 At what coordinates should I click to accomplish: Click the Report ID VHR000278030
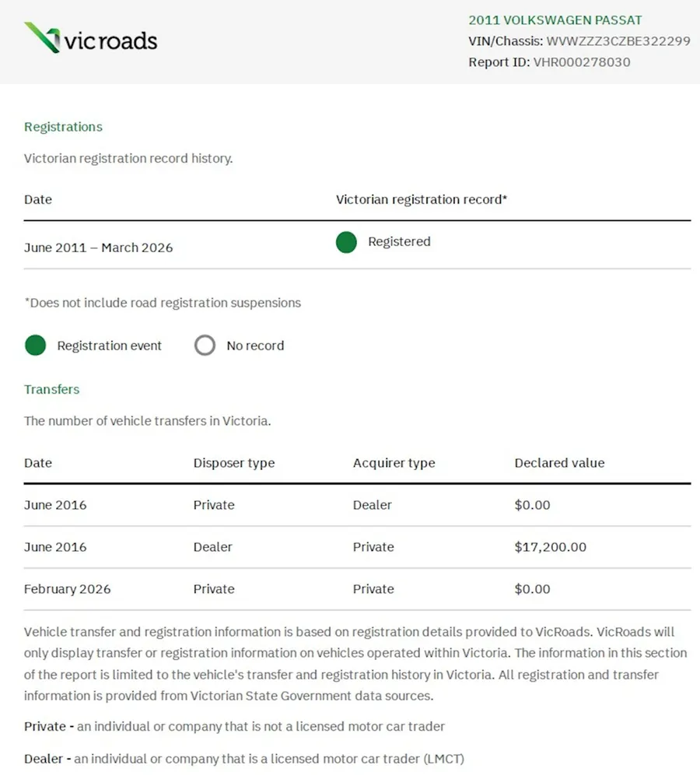(581, 62)
